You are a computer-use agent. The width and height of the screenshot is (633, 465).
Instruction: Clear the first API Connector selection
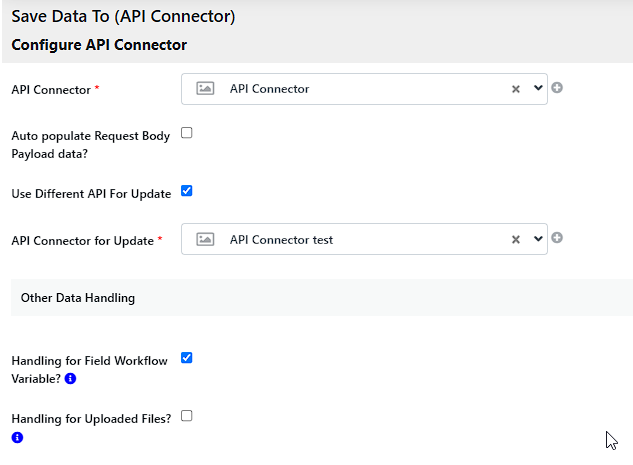(516, 89)
